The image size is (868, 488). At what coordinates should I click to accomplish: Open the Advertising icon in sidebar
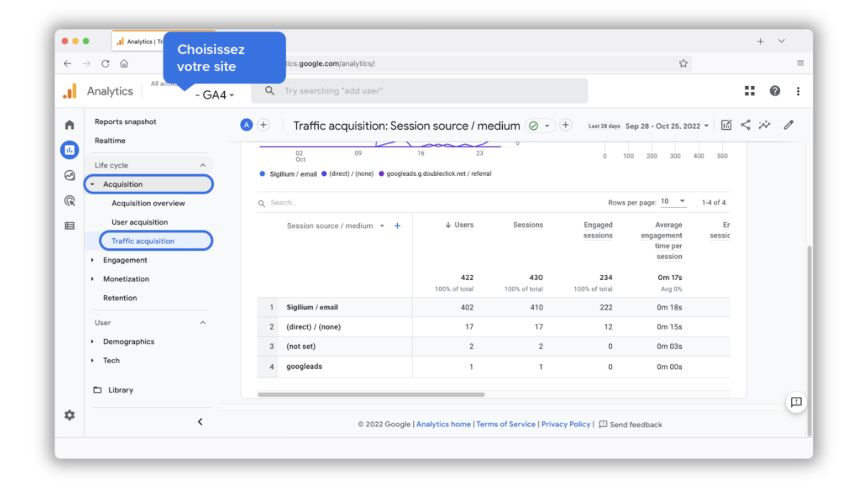click(x=70, y=201)
